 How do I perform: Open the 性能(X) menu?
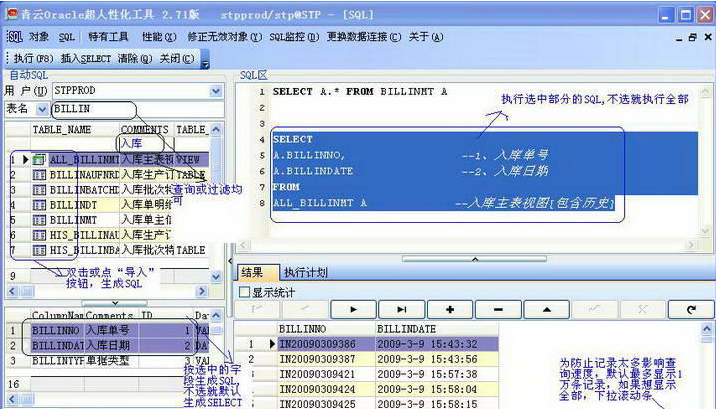(159, 37)
